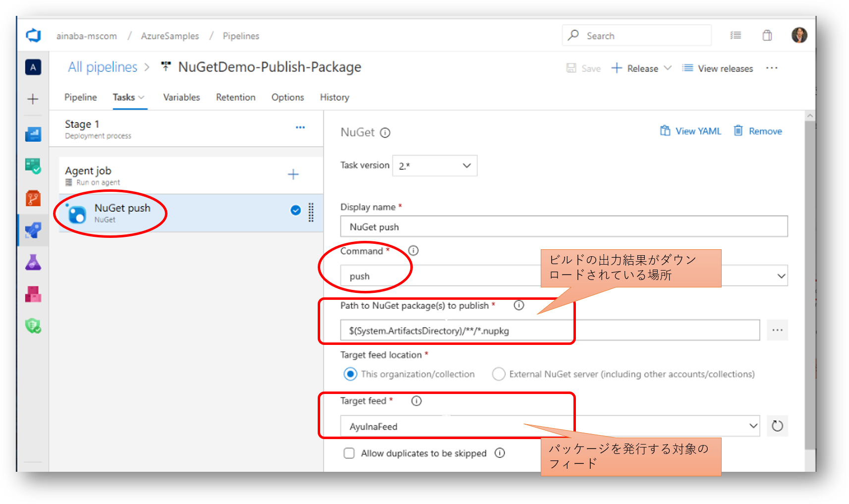Viewport: 849px width, 504px height.
Task: Click the NuGet push drag handle
Action: [x=311, y=212]
